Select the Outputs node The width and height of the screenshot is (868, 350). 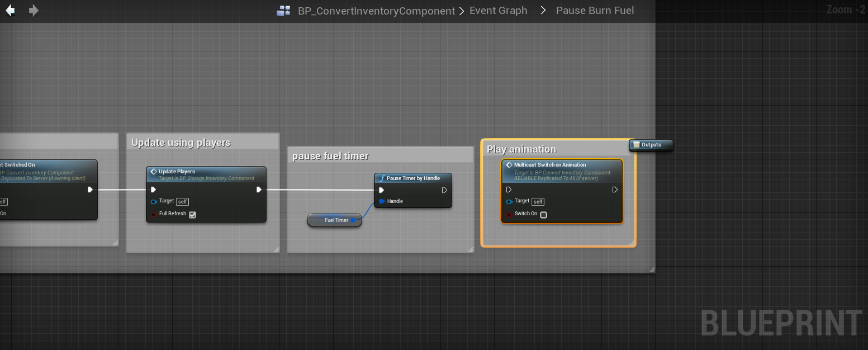[x=651, y=145]
